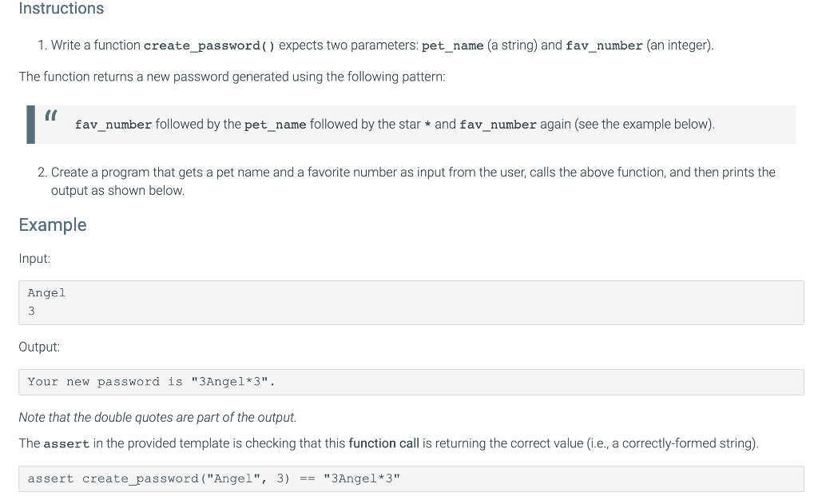Click the bold "function call" text
This screenshot has height=504, width=818.
[384, 443]
